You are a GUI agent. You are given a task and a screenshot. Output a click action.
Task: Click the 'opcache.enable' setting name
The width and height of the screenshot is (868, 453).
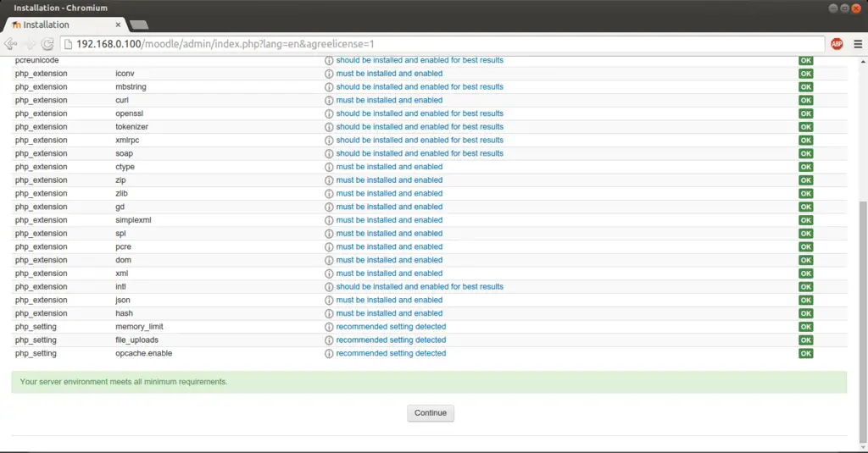pyautogui.click(x=144, y=353)
